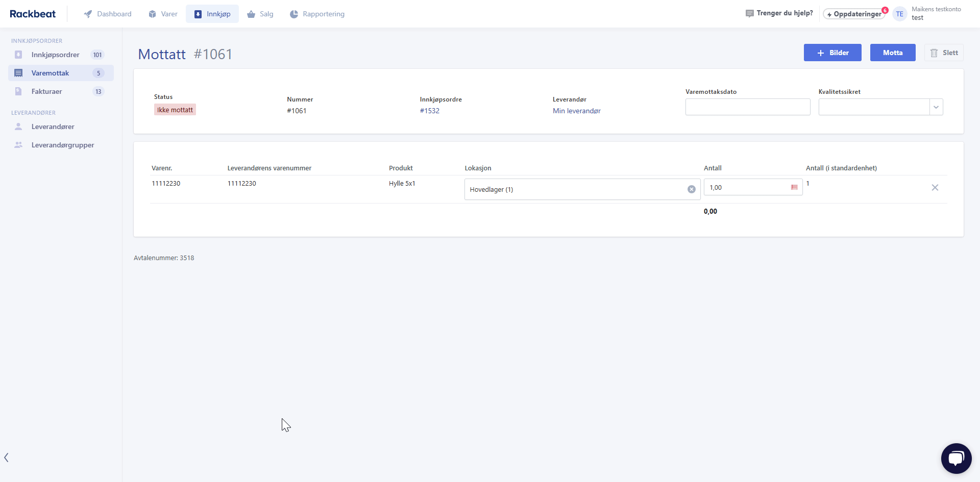This screenshot has width=980, height=482.
Task: Open the Rapportering menu
Action: coord(317,14)
